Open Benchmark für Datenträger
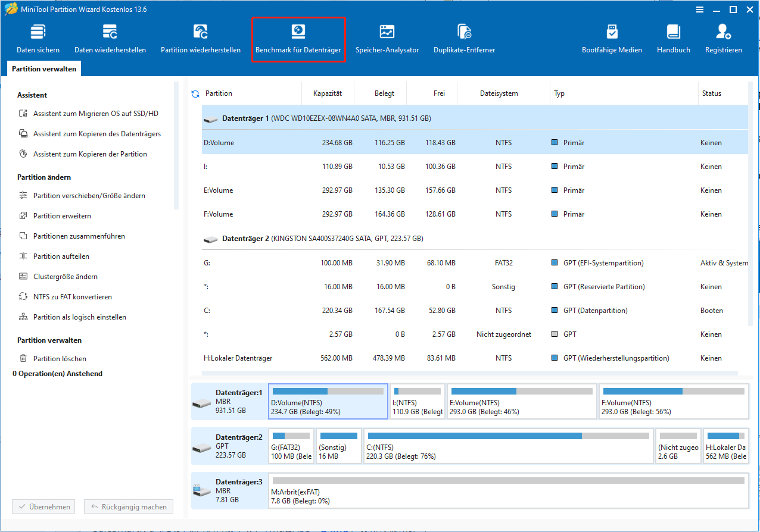 click(x=298, y=39)
